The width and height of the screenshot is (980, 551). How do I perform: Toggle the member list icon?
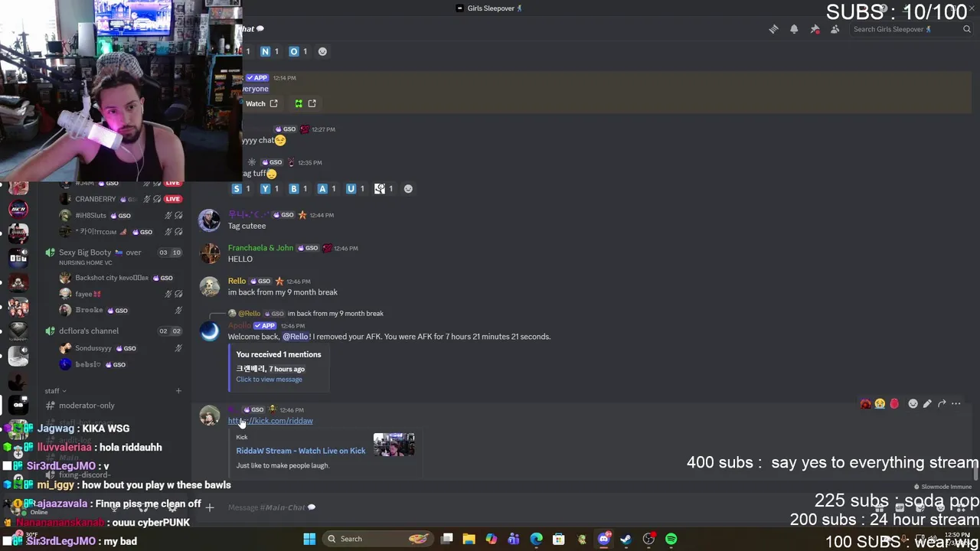pos(835,29)
